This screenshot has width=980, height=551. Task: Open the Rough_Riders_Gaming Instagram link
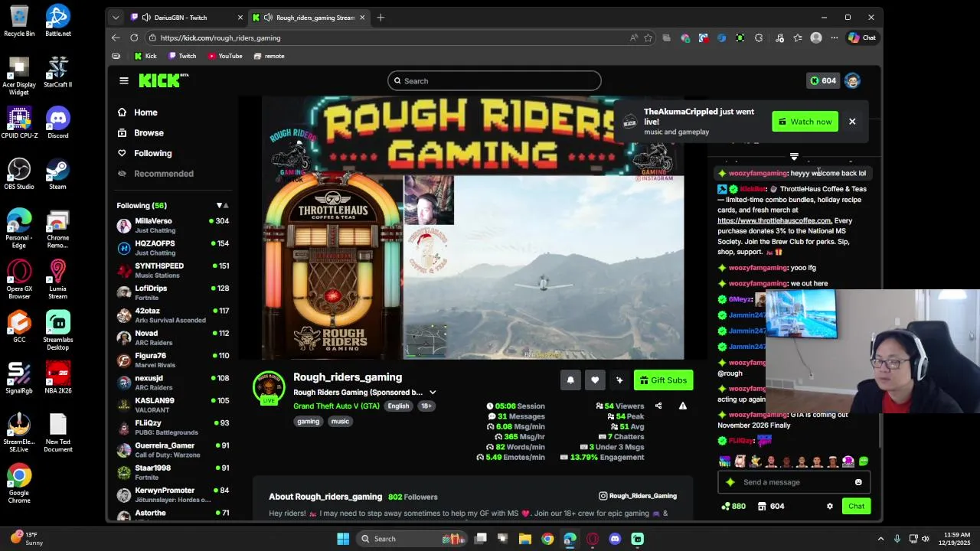638,496
